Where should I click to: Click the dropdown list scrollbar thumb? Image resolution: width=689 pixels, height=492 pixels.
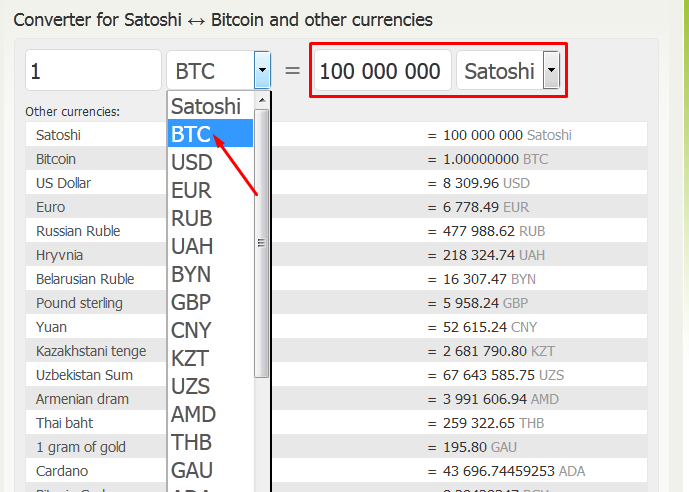pyautogui.click(x=261, y=243)
